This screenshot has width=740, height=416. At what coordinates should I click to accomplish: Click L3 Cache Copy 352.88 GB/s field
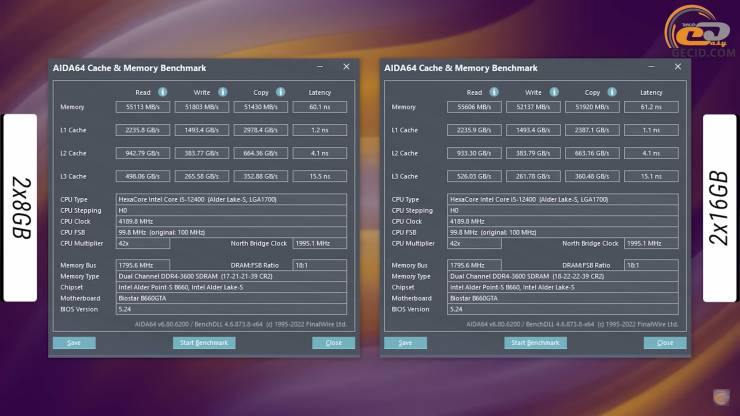(261, 176)
